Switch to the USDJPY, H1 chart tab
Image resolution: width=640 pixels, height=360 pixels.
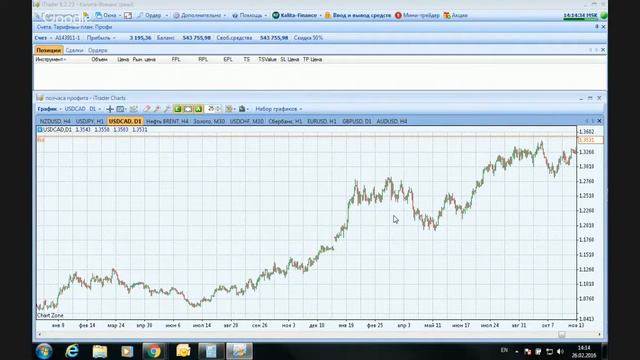pos(90,121)
